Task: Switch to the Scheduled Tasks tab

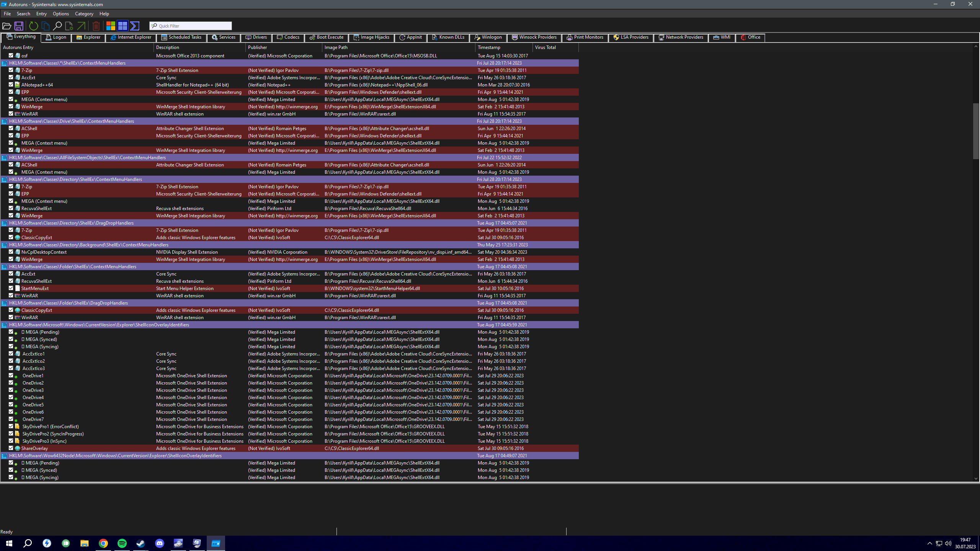Action: pos(181,37)
